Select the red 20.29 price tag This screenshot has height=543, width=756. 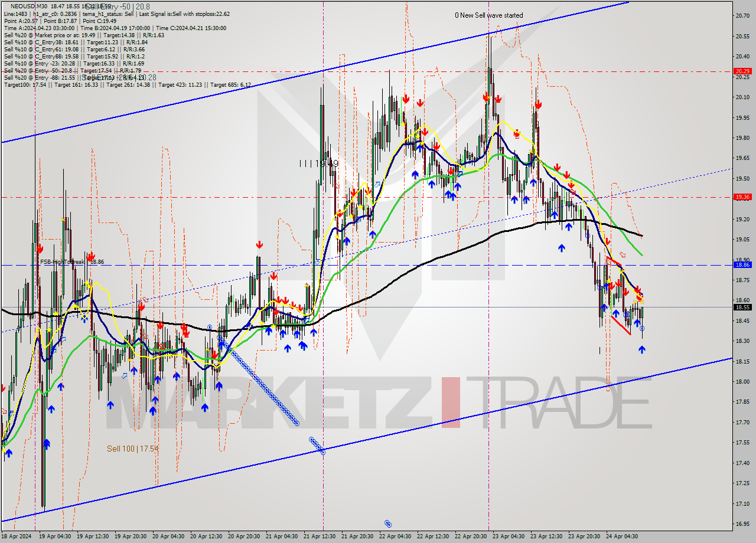(742, 71)
